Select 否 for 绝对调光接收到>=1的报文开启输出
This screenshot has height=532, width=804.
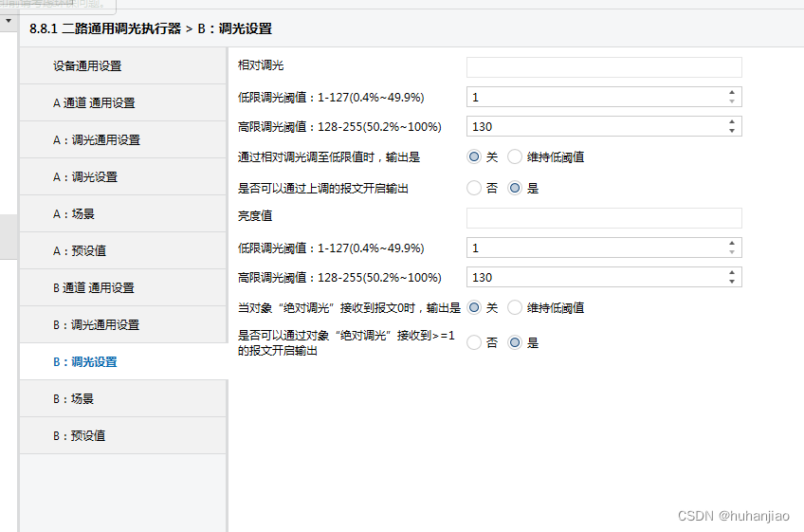click(x=474, y=342)
